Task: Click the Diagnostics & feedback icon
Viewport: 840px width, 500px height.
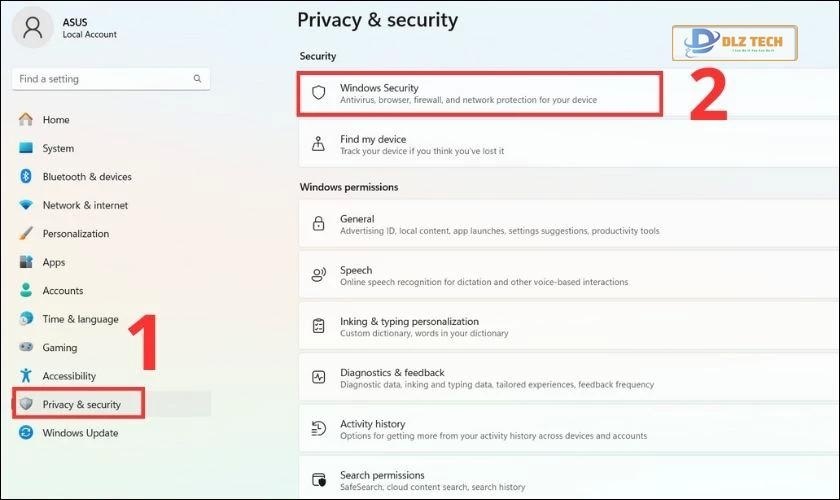Action: (x=319, y=377)
